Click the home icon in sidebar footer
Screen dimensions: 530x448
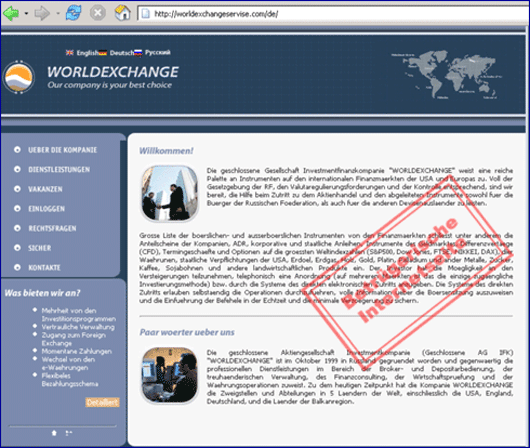[54, 432]
